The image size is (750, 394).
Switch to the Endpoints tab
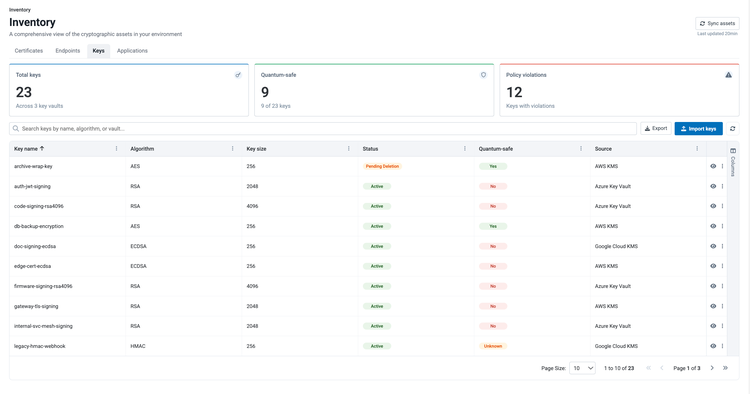pyautogui.click(x=68, y=51)
